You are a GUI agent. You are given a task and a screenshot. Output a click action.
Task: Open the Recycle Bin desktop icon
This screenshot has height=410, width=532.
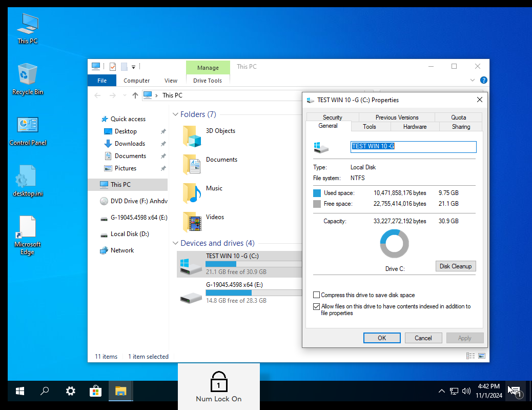tap(28, 79)
